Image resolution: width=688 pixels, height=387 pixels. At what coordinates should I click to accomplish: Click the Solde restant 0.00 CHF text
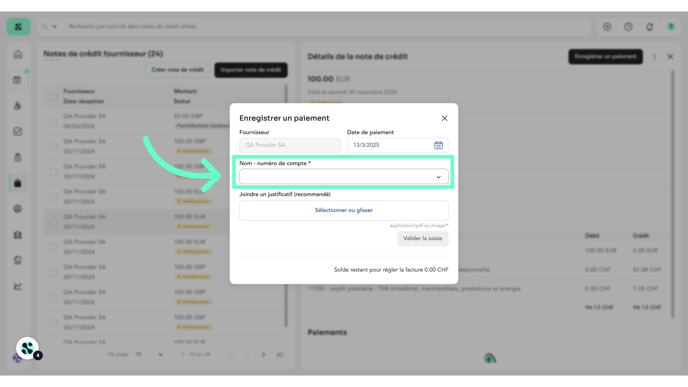(x=391, y=270)
